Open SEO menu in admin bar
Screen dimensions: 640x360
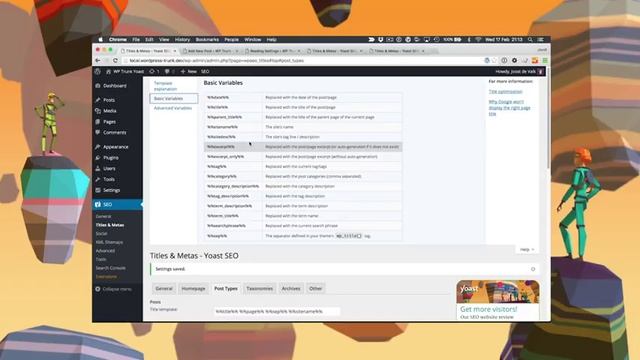205,71
